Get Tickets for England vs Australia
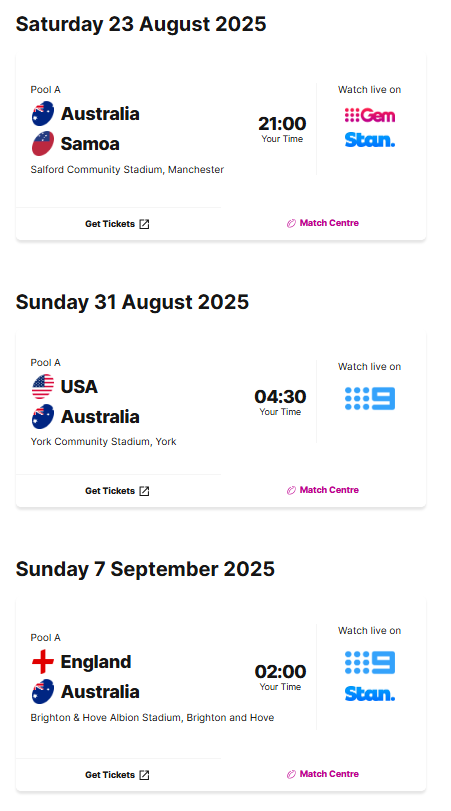 [117, 775]
